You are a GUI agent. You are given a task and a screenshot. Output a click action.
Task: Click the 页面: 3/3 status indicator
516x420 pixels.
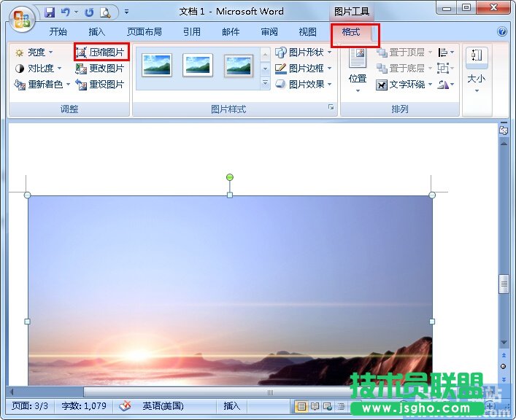30,406
